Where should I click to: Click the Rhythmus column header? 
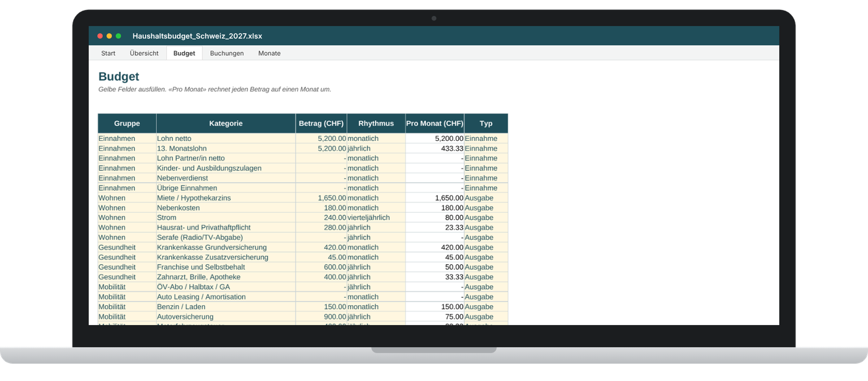pos(376,123)
